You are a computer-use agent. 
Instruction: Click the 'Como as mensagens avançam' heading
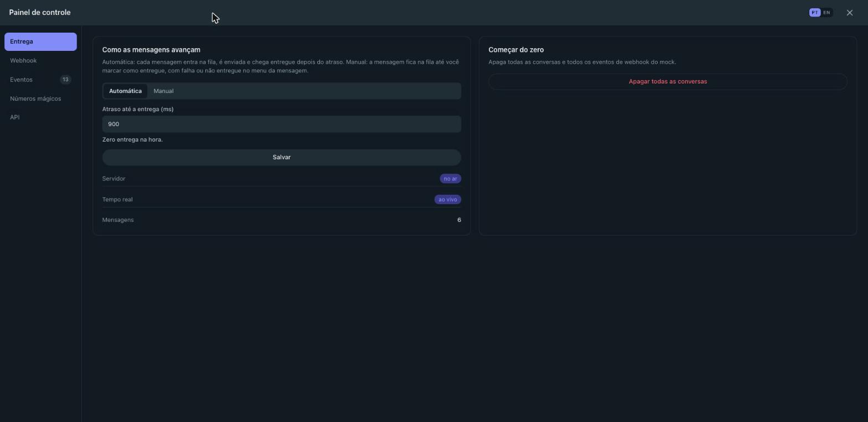pyautogui.click(x=151, y=50)
